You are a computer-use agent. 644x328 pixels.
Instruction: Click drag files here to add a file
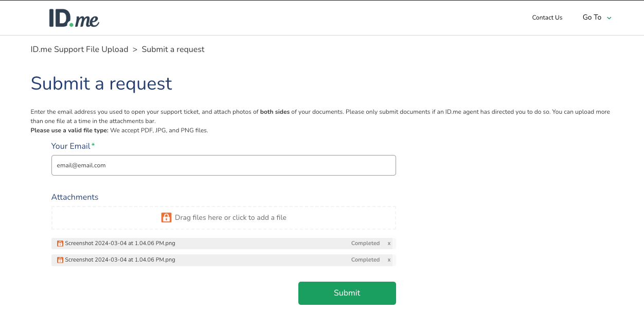[230, 217]
